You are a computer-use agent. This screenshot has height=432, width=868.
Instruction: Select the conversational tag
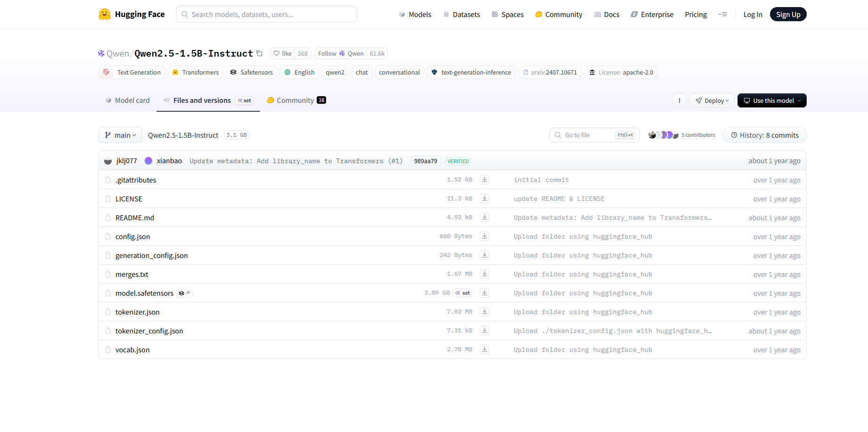[x=399, y=72]
